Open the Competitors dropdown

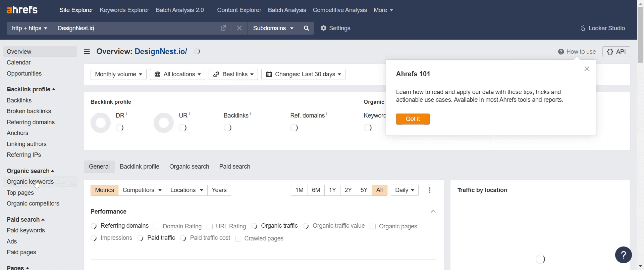pyautogui.click(x=142, y=190)
